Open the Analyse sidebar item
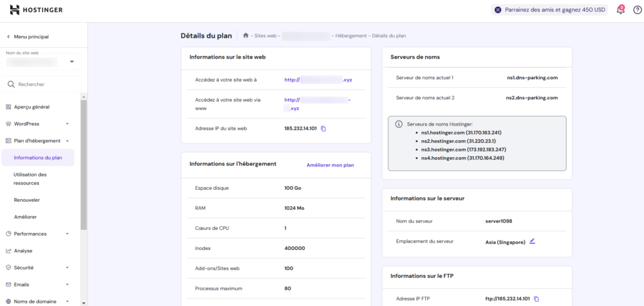The height and width of the screenshot is (306, 644). [x=23, y=251]
